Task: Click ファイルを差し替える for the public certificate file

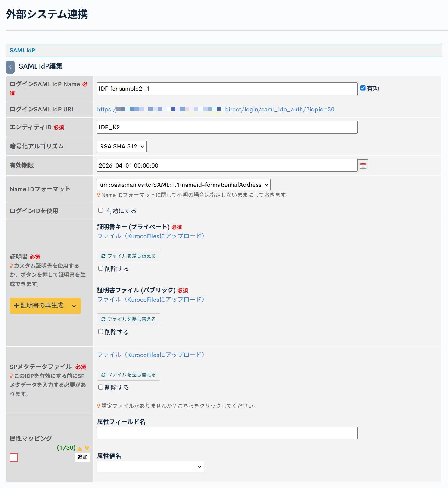Action: click(128, 320)
